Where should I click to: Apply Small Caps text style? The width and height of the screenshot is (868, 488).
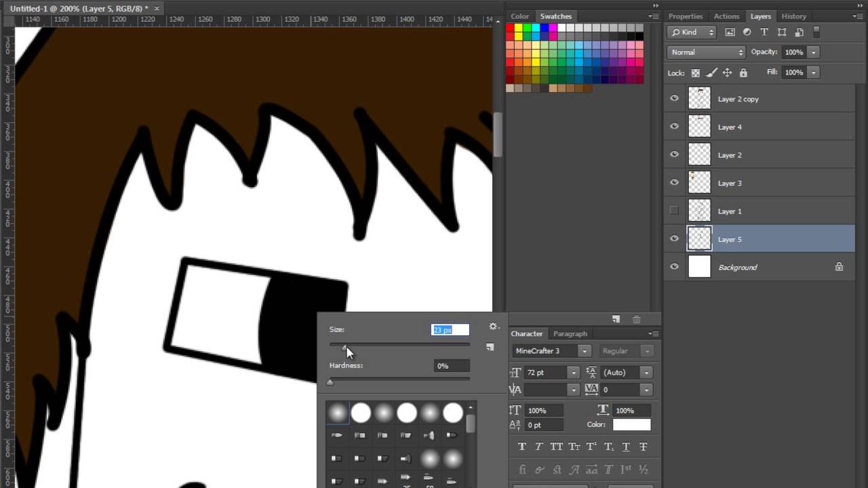coord(574,447)
